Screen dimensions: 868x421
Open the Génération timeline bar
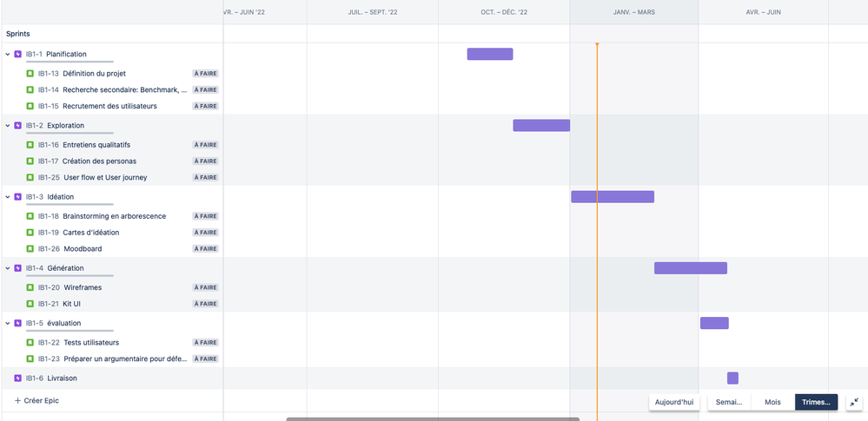point(691,268)
